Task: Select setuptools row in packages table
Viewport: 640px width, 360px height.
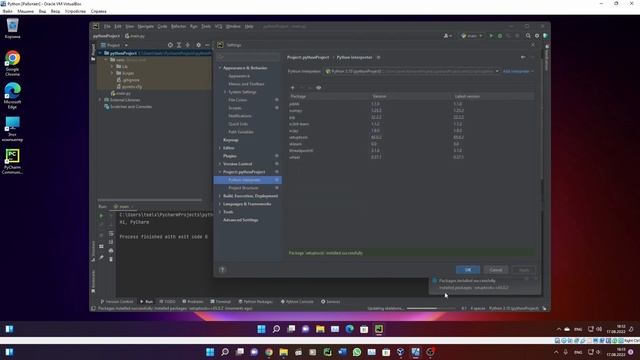Action: [411, 137]
